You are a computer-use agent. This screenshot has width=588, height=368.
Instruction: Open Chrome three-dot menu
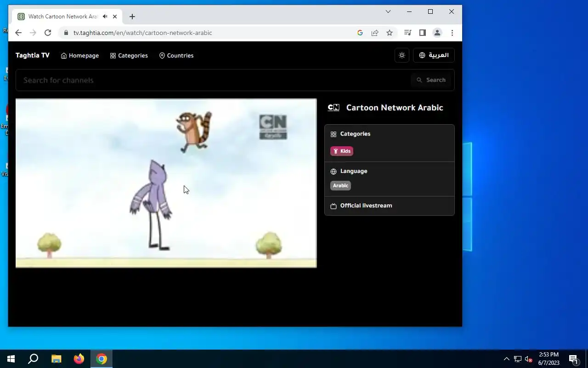(452, 33)
